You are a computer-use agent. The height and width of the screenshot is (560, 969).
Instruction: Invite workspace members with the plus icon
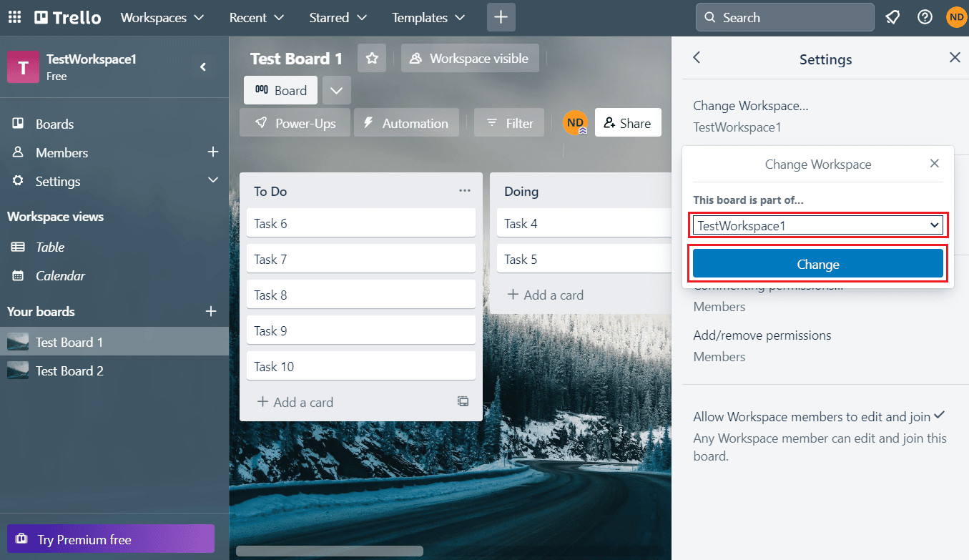tap(212, 152)
